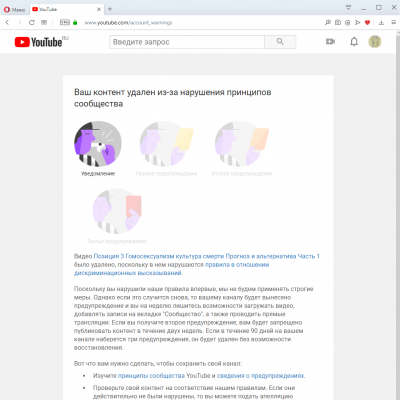Open YouTube notifications bell
Image resolution: width=400 pixels, height=400 pixels.
click(354, 42)
